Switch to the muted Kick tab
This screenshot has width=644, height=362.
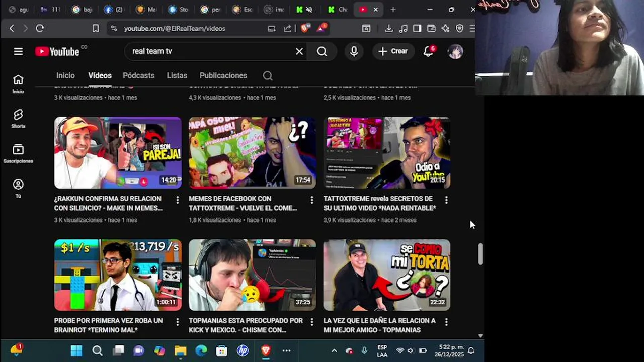304,9
